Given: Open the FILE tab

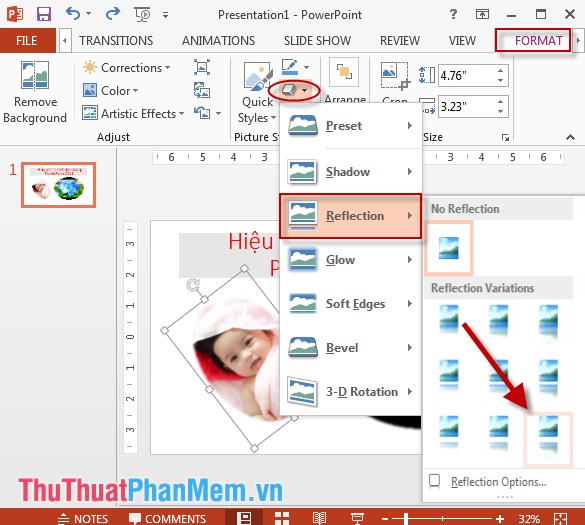Looking at the screenshot, I should coord(27,40).
